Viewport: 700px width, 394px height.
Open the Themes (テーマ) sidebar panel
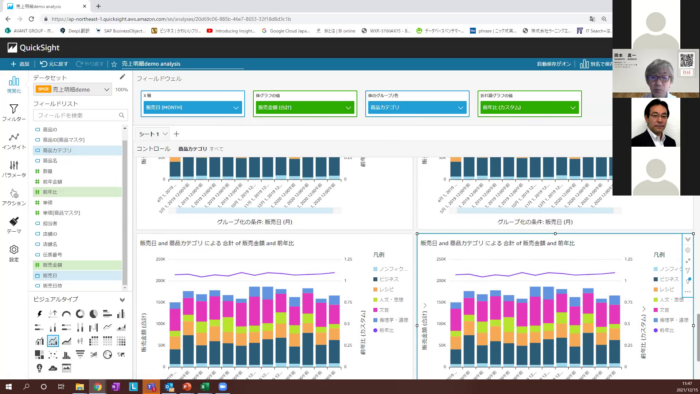click(14, 225)
